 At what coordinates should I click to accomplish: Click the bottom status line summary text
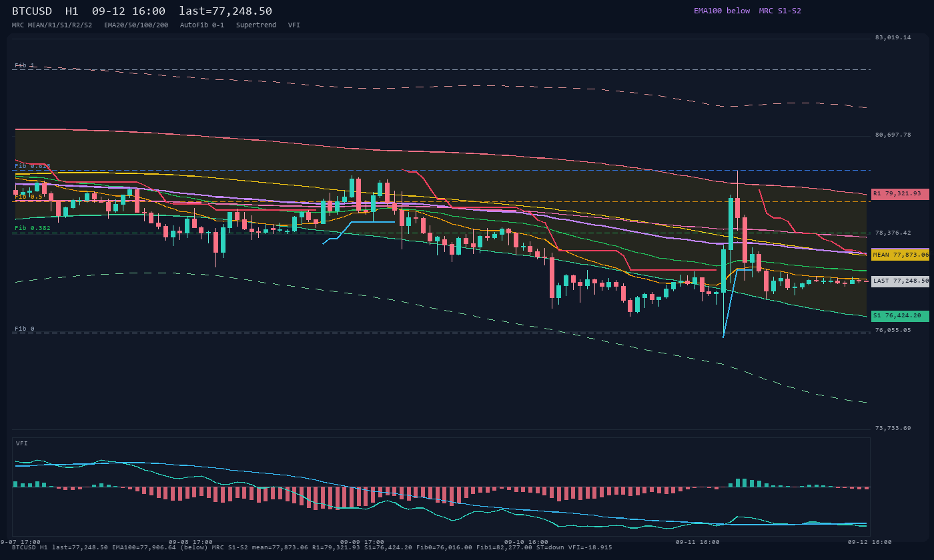pyautogui.click(x=312, y=547)
